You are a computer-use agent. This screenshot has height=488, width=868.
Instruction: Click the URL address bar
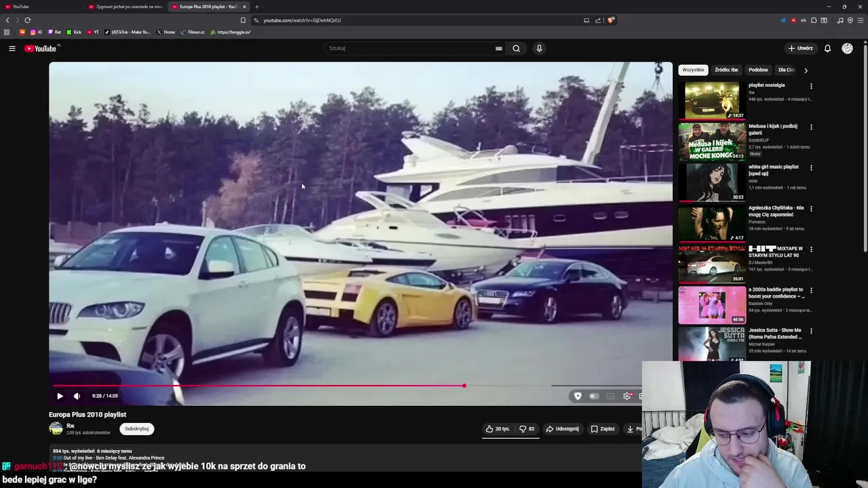[420, 20]
